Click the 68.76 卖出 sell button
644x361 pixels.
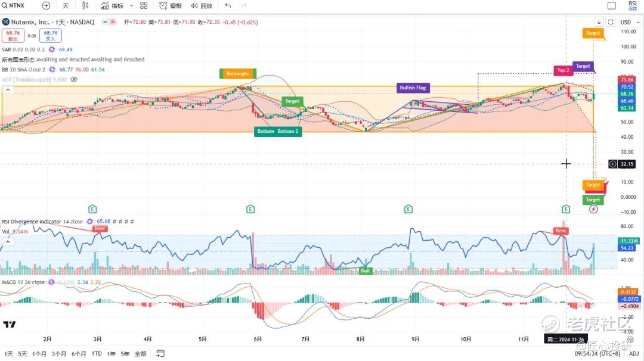point(13,36)
